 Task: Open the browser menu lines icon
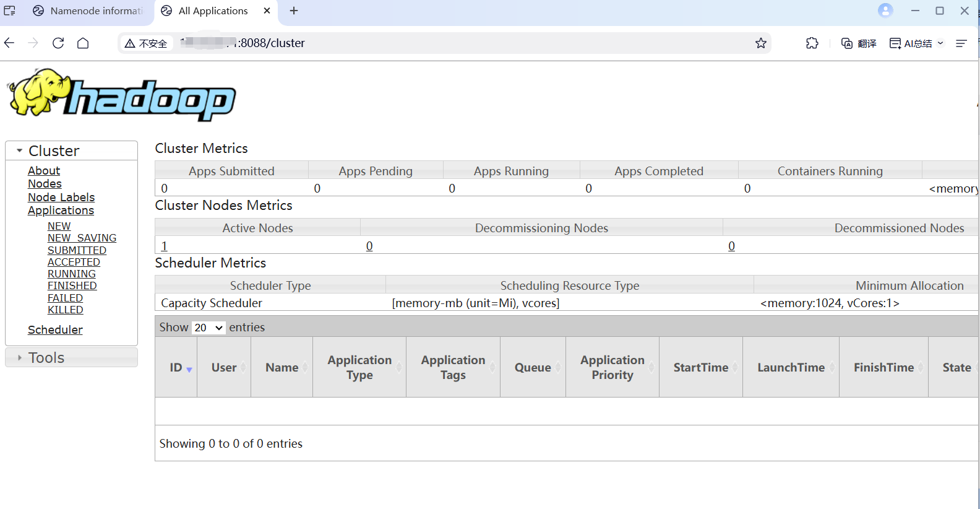coord(961,43)
